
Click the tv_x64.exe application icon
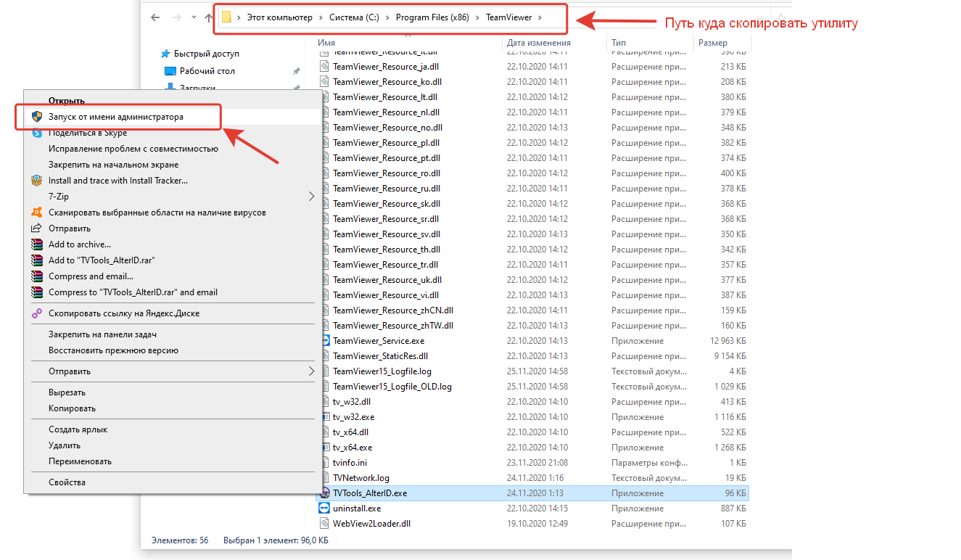[x=325, y=448]
